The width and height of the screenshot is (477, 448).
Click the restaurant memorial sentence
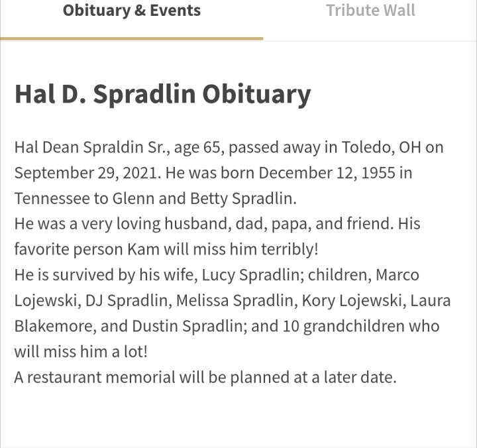coord(205,377)
